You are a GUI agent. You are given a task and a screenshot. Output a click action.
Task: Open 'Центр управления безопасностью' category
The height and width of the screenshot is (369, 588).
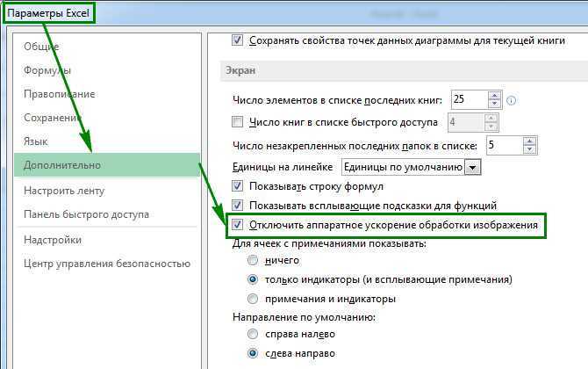click(x=107, y=264)
